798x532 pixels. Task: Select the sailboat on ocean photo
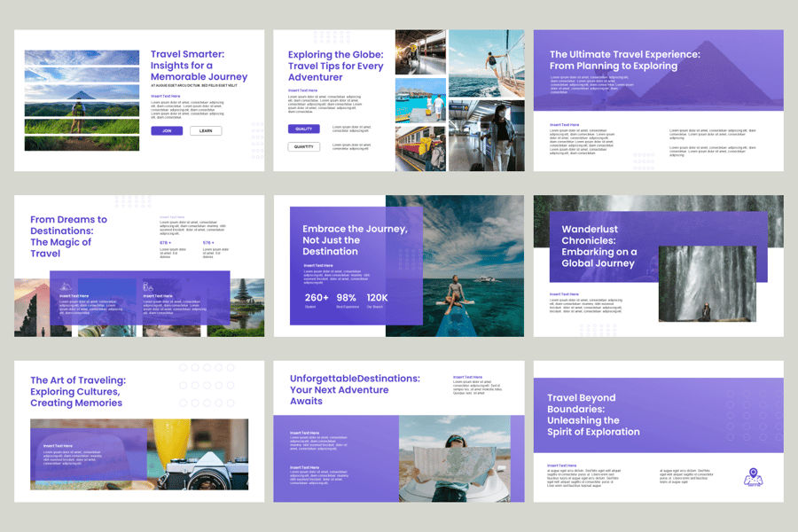point(486,62)
